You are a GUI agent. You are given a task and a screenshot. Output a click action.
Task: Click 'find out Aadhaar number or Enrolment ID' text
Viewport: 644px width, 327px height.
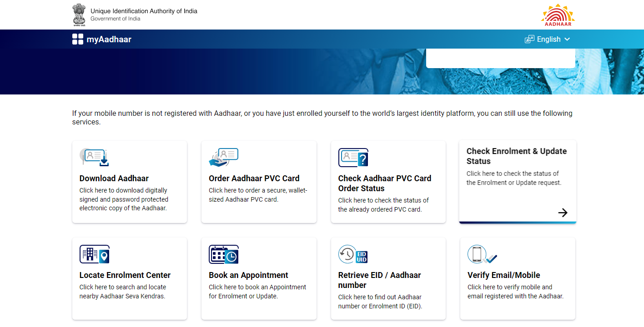pyautogui.click(x=380, y=302)
